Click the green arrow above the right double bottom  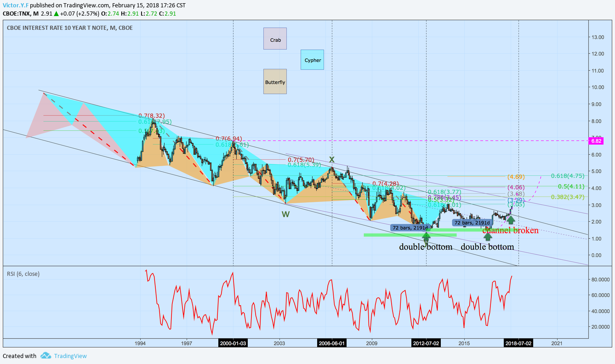[488, 237]
